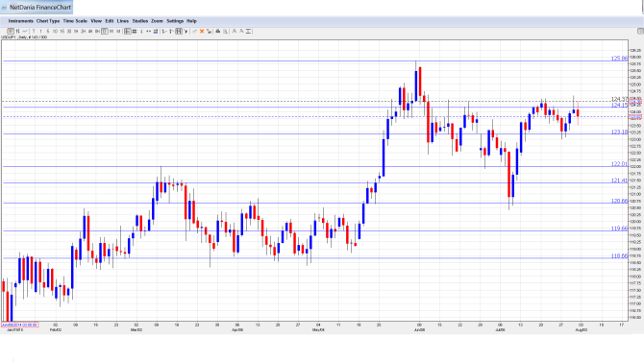Open the Studies menu
Viewport: 644px width, 362px height.
(x=140, y=21)
